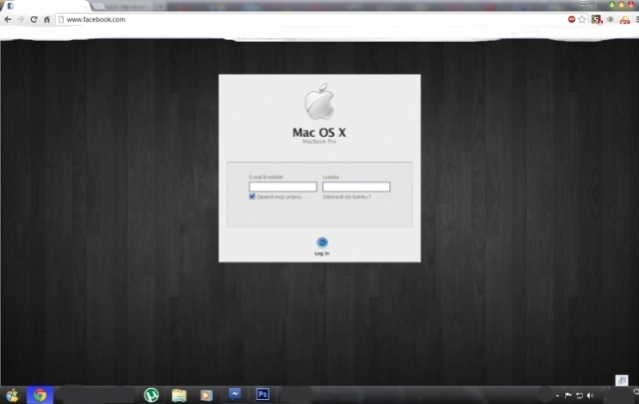
Task: Open the file explorer folder taskbar icon
Action: [179, 395]
